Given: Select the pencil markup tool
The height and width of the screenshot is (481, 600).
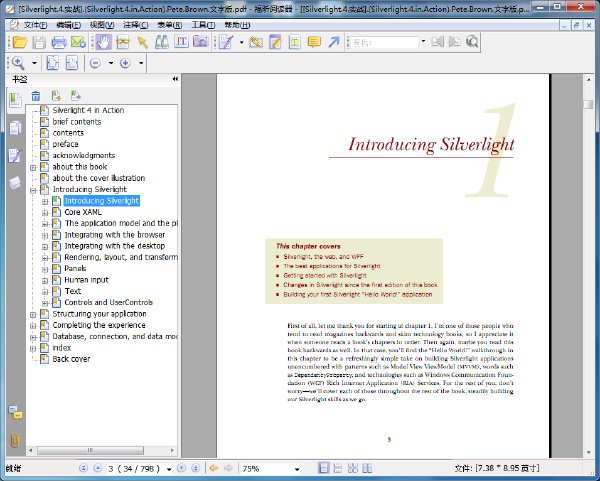Looking at the screenshot, I should click(226, 42).
